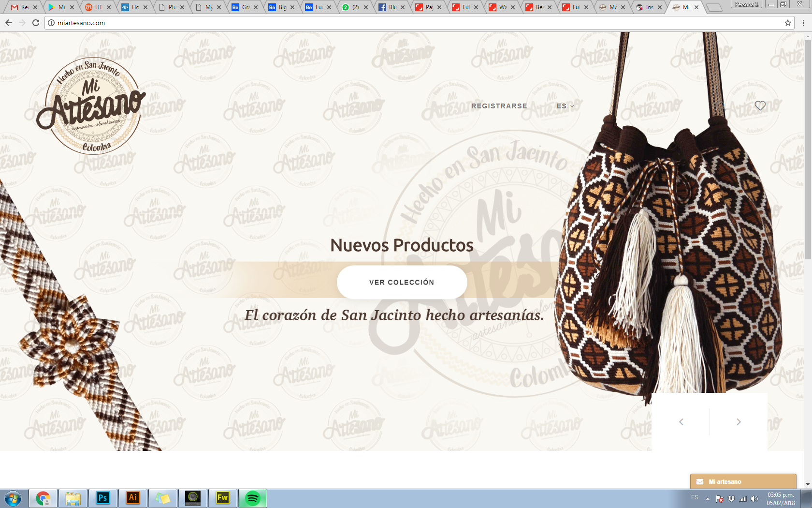
Task: Open the Wa tab
Action: [501, 7]
